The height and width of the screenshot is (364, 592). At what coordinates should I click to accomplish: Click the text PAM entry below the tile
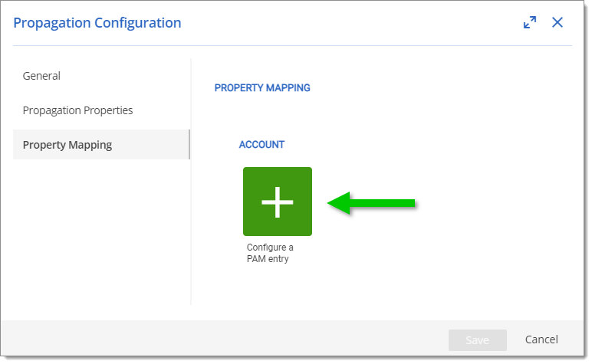(x=268, y=259)
